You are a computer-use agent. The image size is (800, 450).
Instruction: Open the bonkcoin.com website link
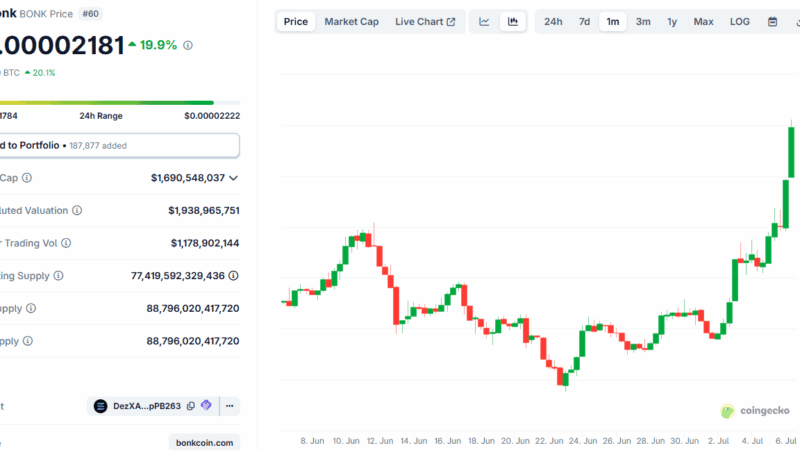point(205,442)
